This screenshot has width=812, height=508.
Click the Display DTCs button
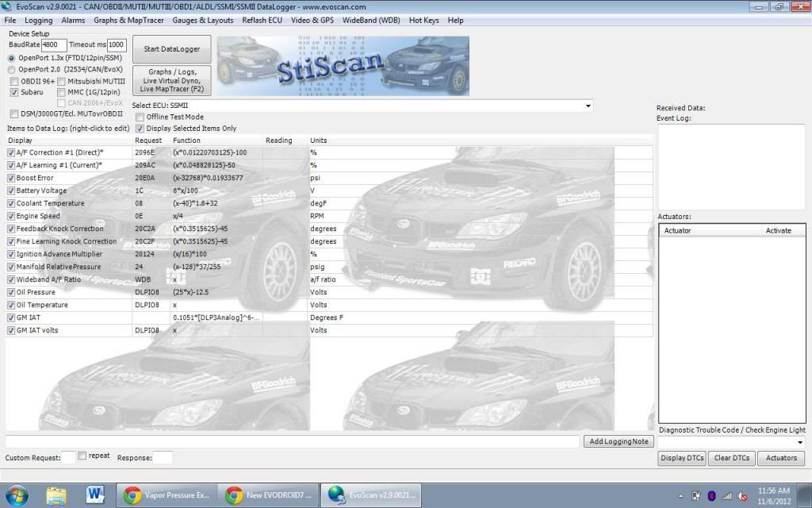(x=682, y=458)
